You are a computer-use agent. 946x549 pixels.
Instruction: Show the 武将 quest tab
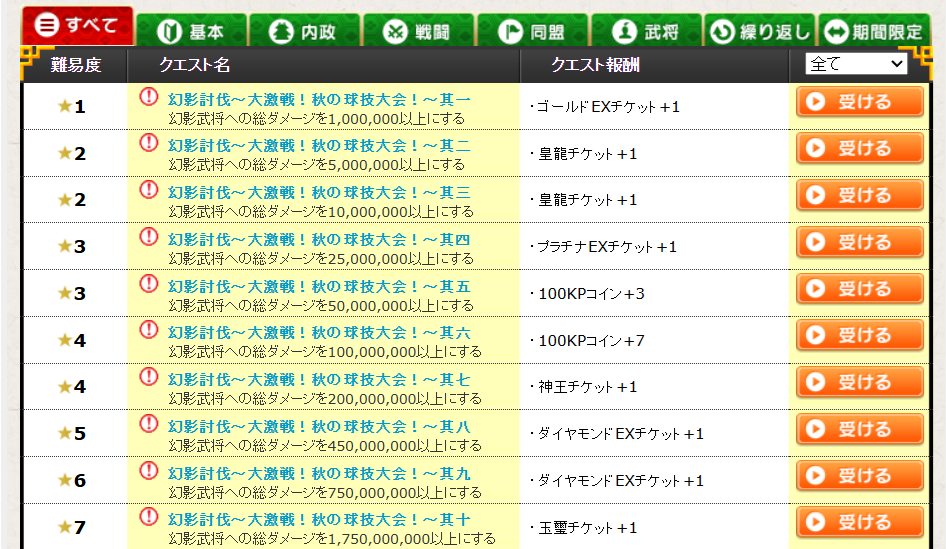[x=645, y=31]
